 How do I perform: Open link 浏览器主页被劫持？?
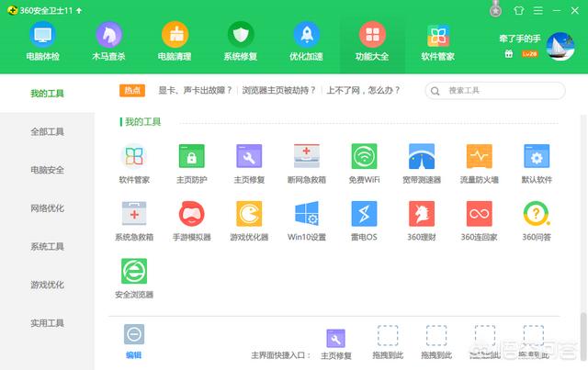pos(279,90)
